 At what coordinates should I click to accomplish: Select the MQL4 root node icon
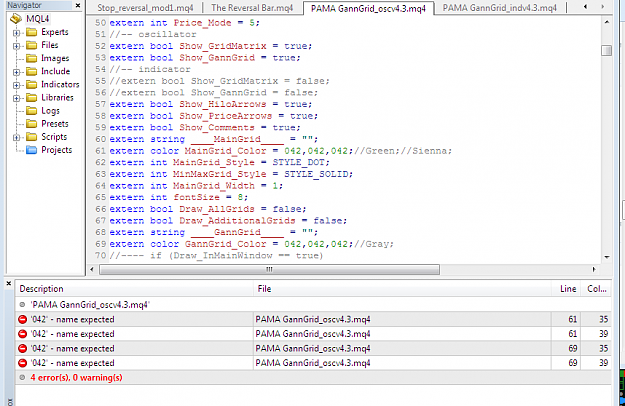pos(16,19)
